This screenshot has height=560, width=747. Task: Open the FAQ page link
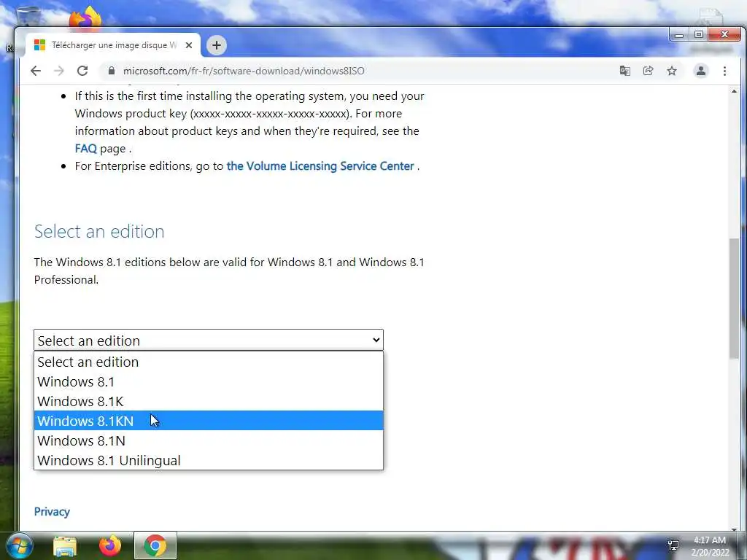tap(86, 149)
